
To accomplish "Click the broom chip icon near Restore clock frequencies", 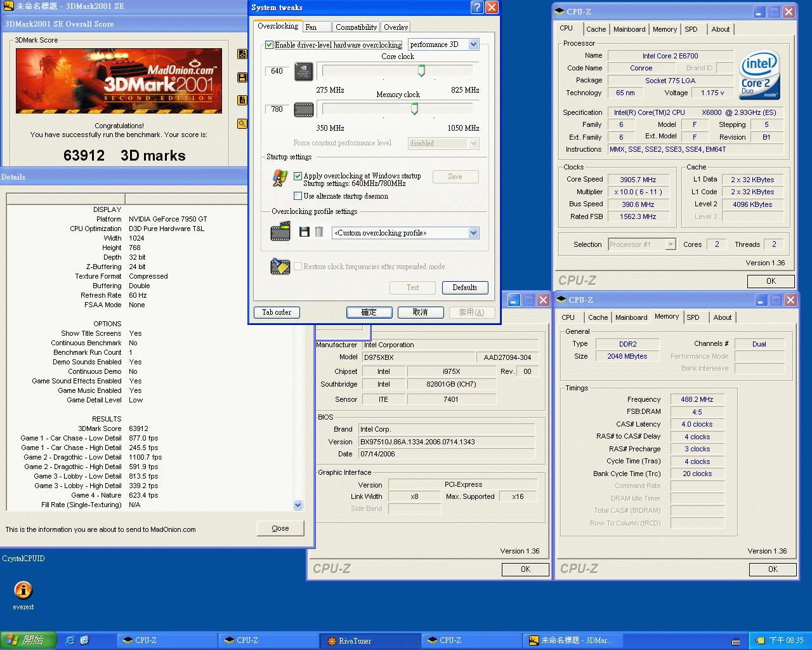I will [280, 266].
